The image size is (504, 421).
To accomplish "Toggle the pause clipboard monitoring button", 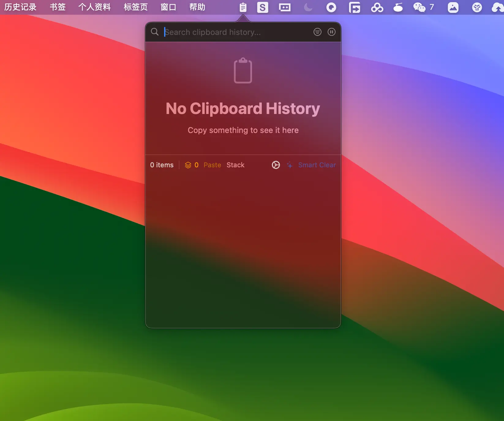I will pos(332,32).
